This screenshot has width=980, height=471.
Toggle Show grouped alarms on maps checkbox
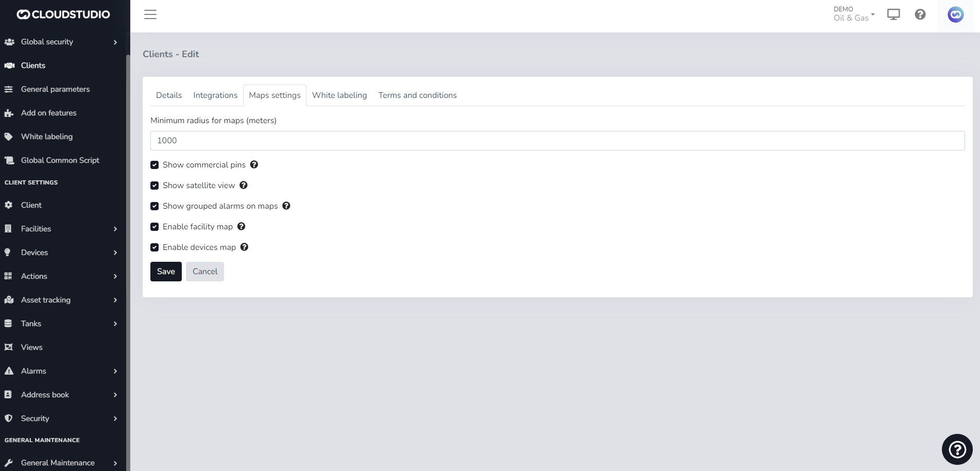point(154,206)
